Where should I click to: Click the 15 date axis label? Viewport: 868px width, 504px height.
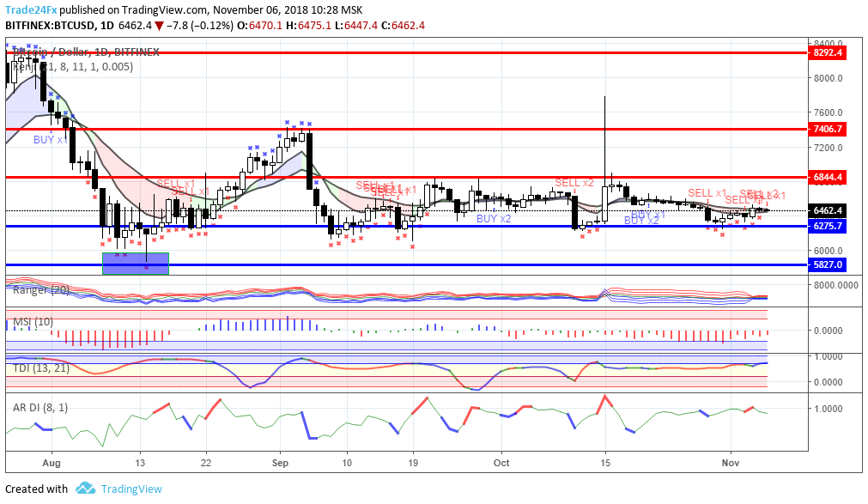point(605,463)
